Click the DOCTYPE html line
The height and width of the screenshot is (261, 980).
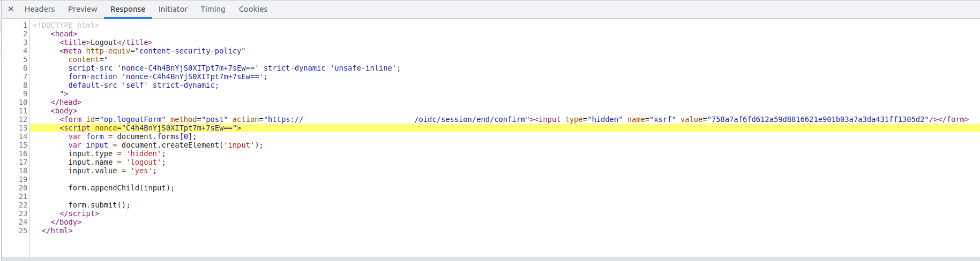pyautogui.click(x=66, y=25)
